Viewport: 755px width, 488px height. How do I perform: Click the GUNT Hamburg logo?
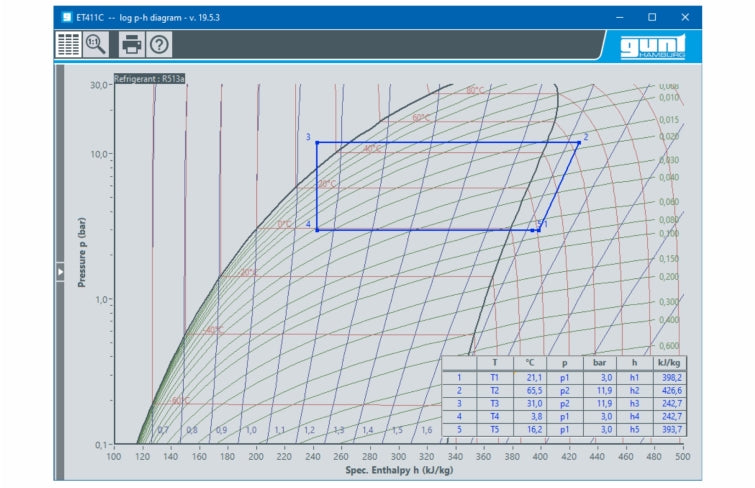pyautogui.click(x=653, y=46)
